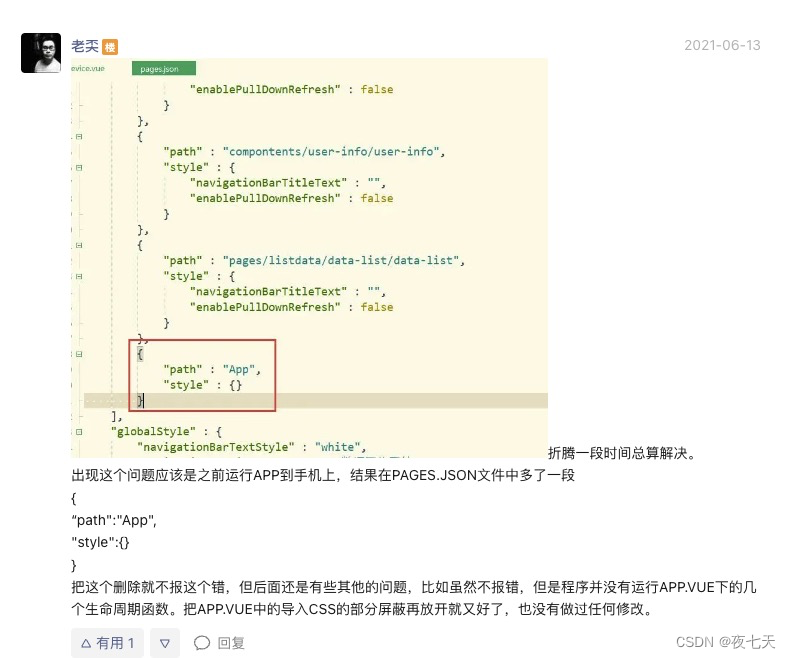This screenshot has width=791, height=658.
Task: Click the "style" : {} line in the editor screenshot
Action: point(203,385)
